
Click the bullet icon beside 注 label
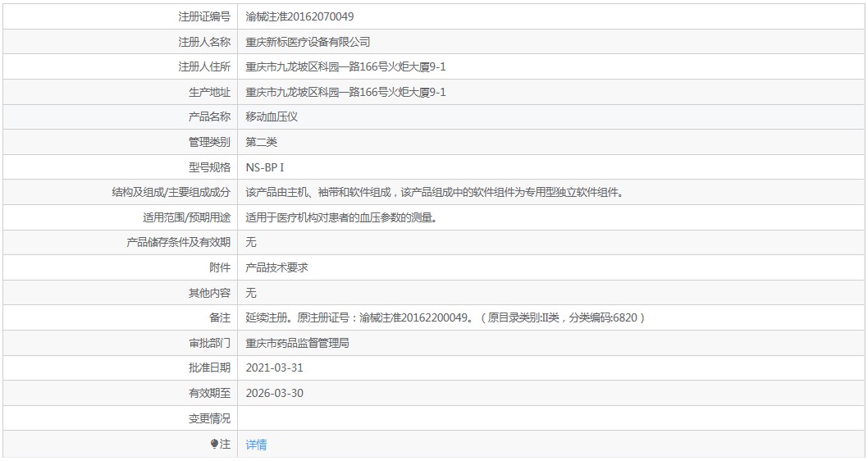click(214, 444)
